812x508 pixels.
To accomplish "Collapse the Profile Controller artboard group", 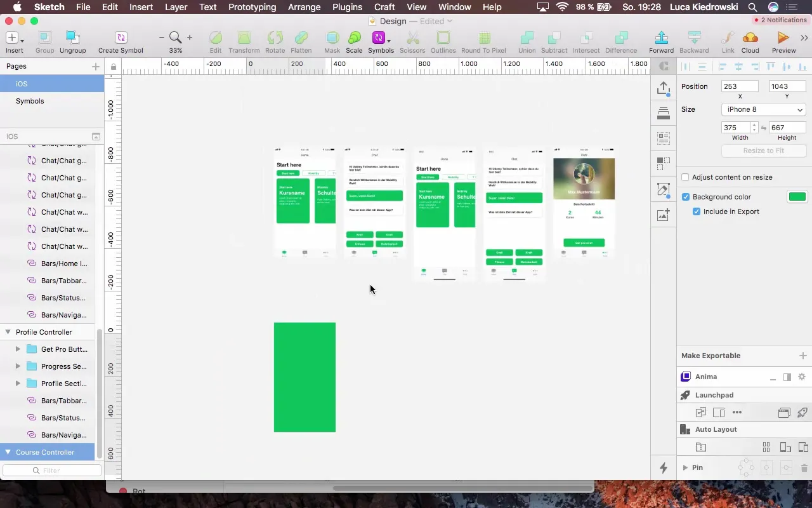I will point(8,332).
